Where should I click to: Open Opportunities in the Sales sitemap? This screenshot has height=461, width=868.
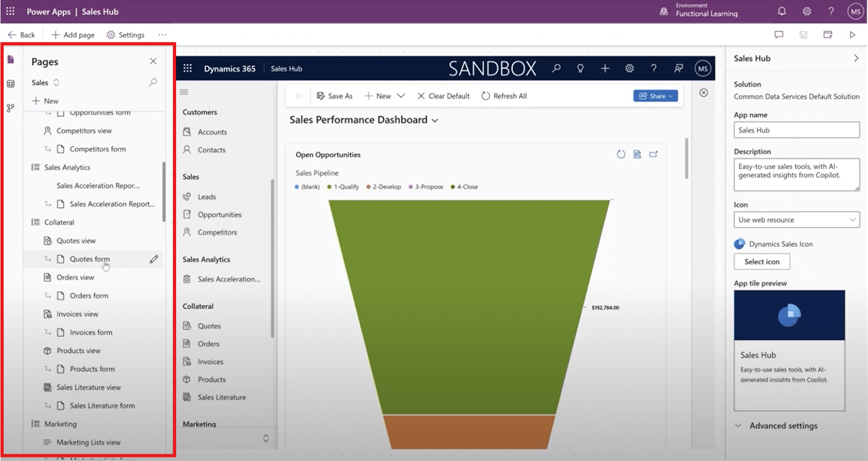[x=219, y=214]
